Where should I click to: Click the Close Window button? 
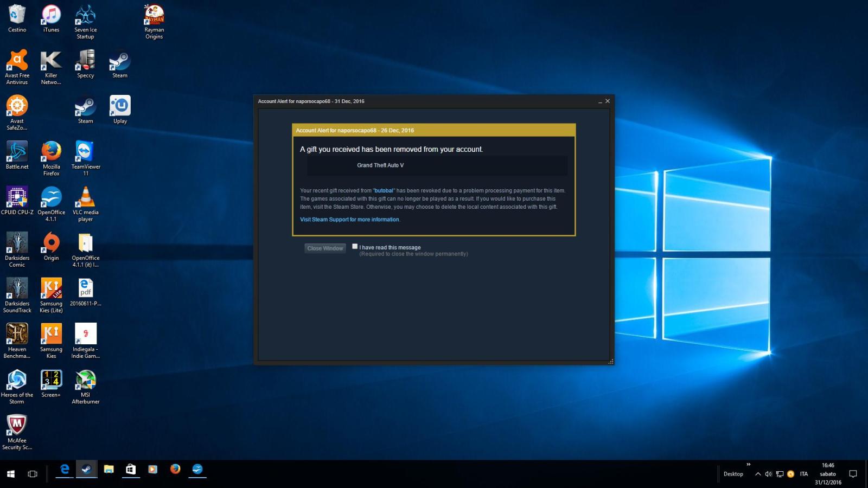(325, 248)
